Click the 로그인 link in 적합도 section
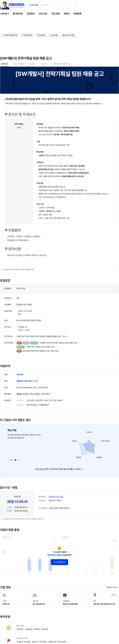Screen dimensions: 119x644 click(x=42, y=469)
